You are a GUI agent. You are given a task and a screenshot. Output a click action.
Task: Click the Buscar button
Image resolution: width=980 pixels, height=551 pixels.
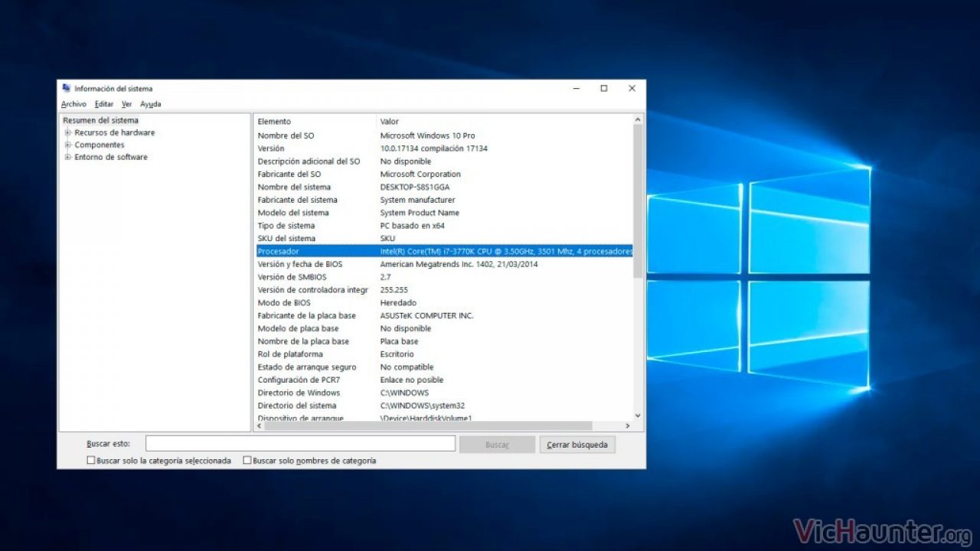497,445
